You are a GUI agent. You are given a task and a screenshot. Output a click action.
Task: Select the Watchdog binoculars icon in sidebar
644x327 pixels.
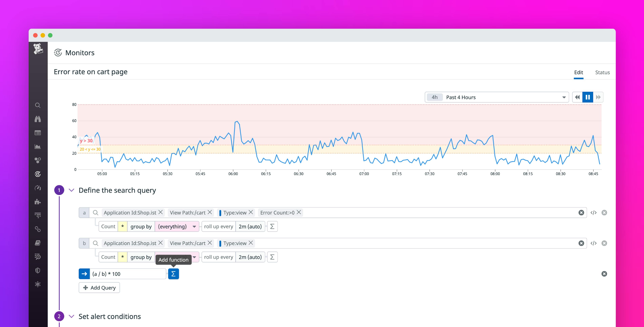click(38, 119)
